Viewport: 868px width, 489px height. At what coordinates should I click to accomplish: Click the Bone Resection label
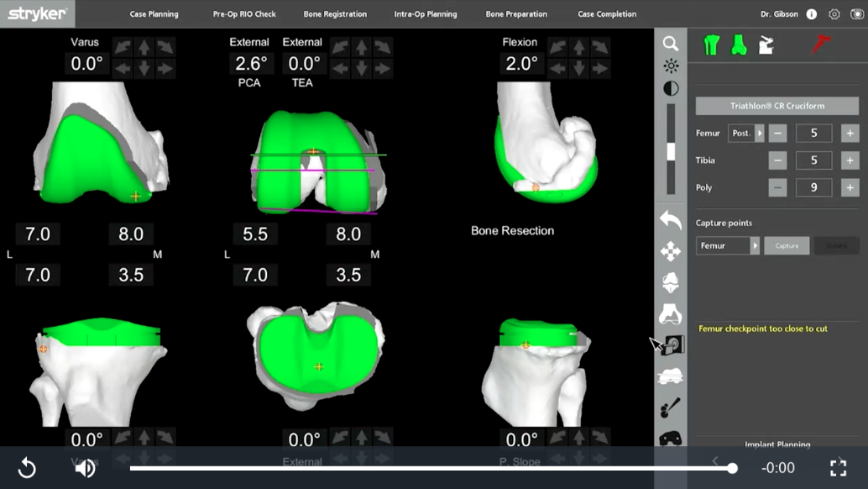coord(512,230)
